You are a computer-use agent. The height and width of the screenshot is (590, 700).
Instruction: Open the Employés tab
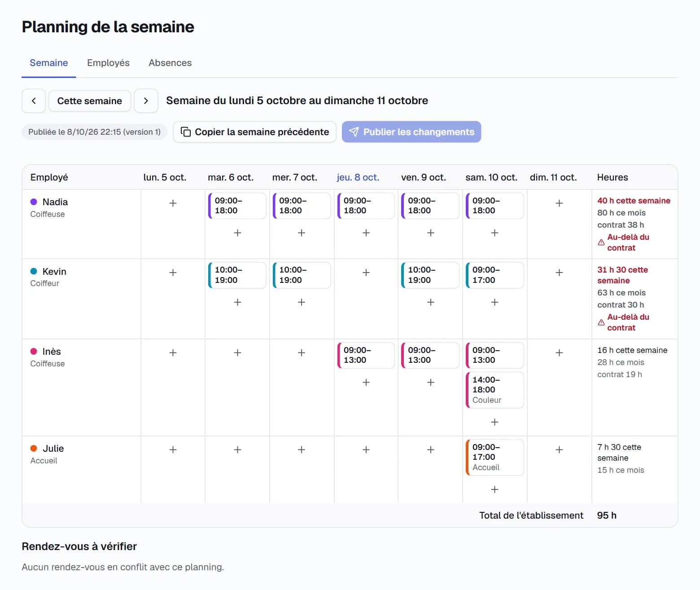coord(108,63)
